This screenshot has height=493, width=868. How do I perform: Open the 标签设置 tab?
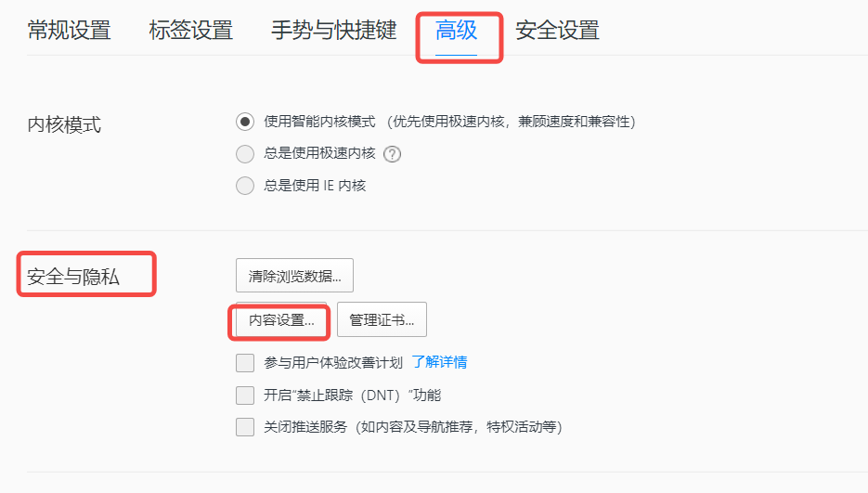click(191, 30)
